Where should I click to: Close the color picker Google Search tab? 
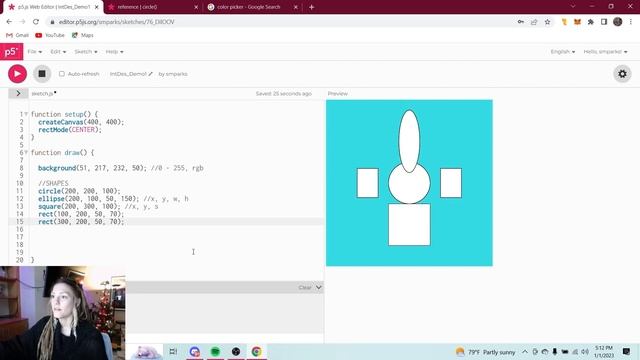296,7
